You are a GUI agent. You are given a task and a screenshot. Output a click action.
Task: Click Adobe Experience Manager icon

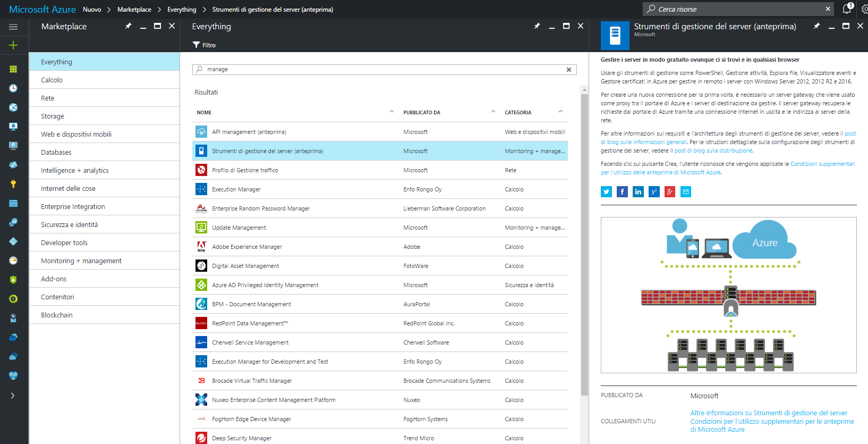(x=201, y=247)
